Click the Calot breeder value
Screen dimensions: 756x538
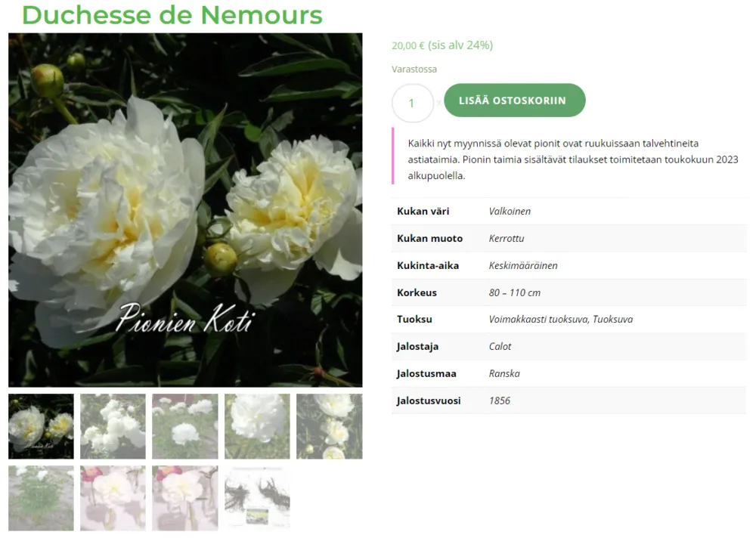point(500,346)
